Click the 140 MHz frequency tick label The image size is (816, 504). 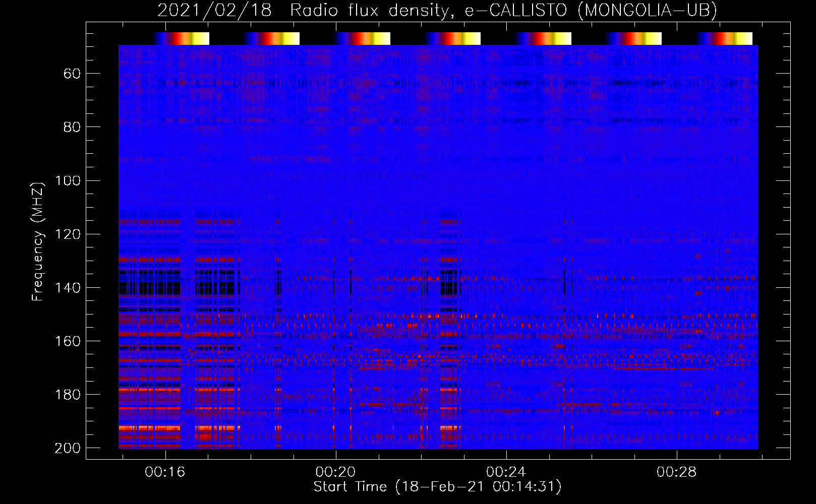pyautogui.click(x=68, y=287)
